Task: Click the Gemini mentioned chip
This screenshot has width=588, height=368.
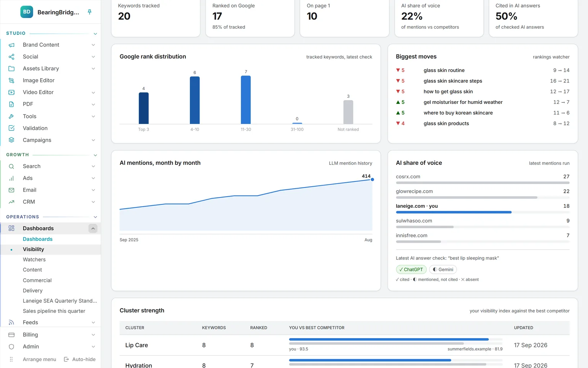Action: (x=443, y=269)
